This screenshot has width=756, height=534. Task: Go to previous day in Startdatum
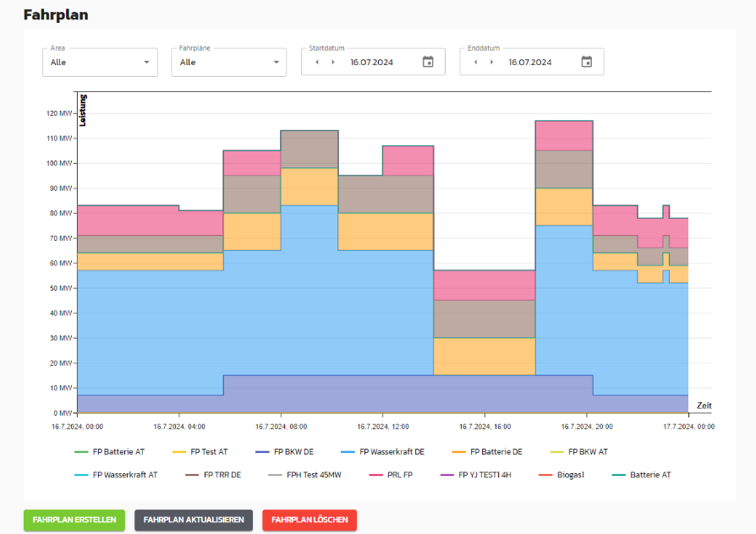point(317,62)
